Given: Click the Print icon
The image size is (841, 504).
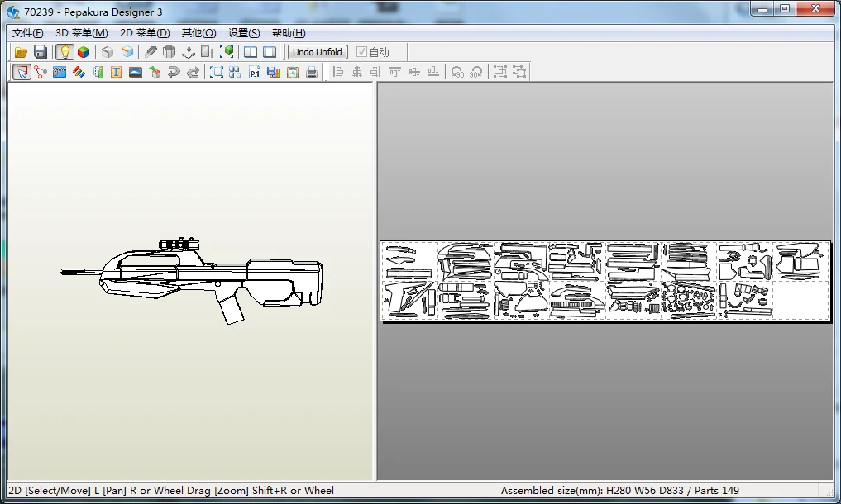Looking at the screenshot, I should pos(312,72).
